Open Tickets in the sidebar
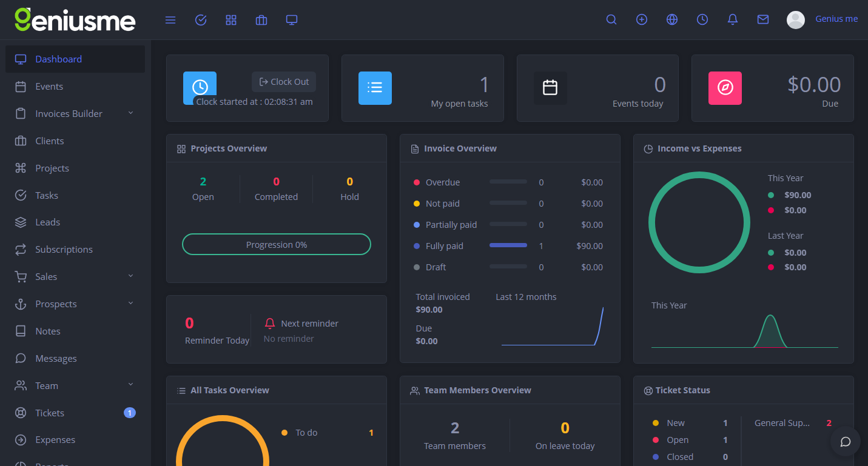Viewport: 868px width, 466px height. (x=49, y=413)
